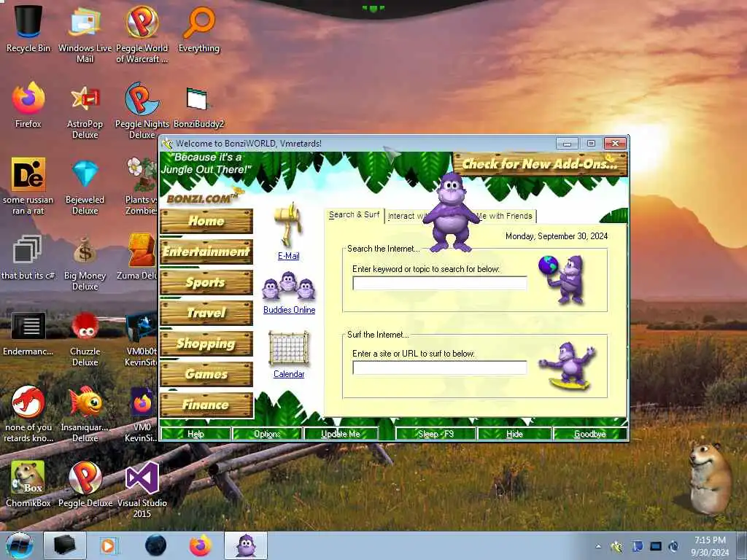Screen dimensions: 747x560
Task: Open the media player taskbar icon
Action: (108, 545)
